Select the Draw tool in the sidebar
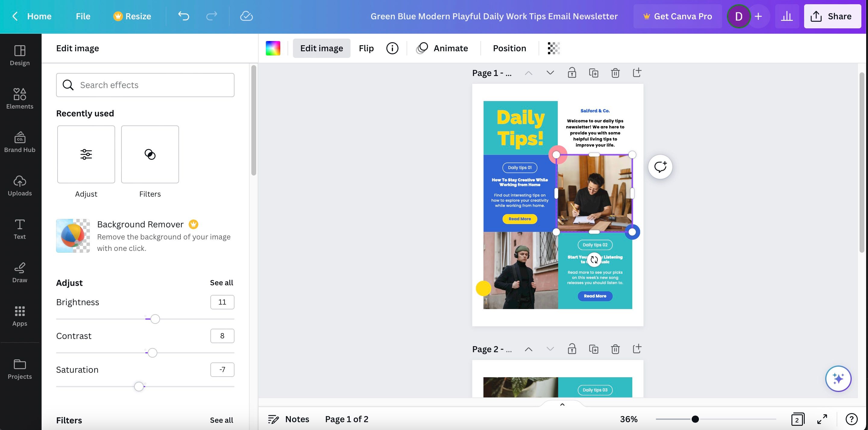The image size is (868, 430). (x=20, y=273)
